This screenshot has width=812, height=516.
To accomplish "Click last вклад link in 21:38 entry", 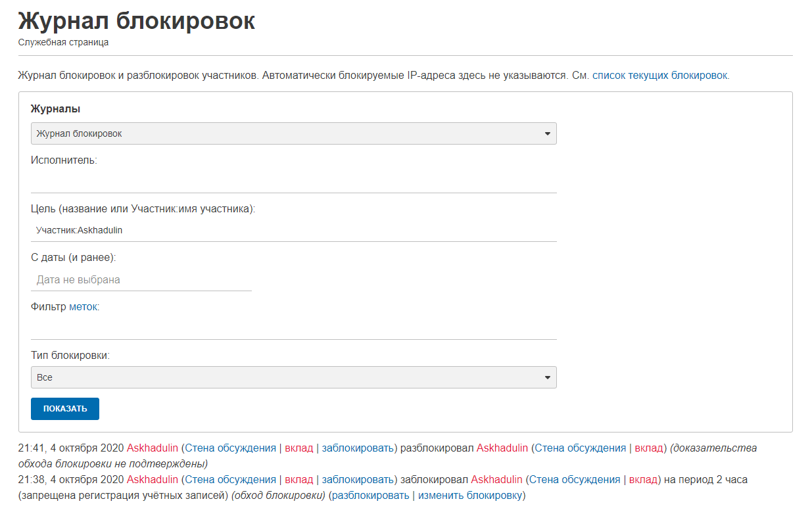I will pos(643,480).
